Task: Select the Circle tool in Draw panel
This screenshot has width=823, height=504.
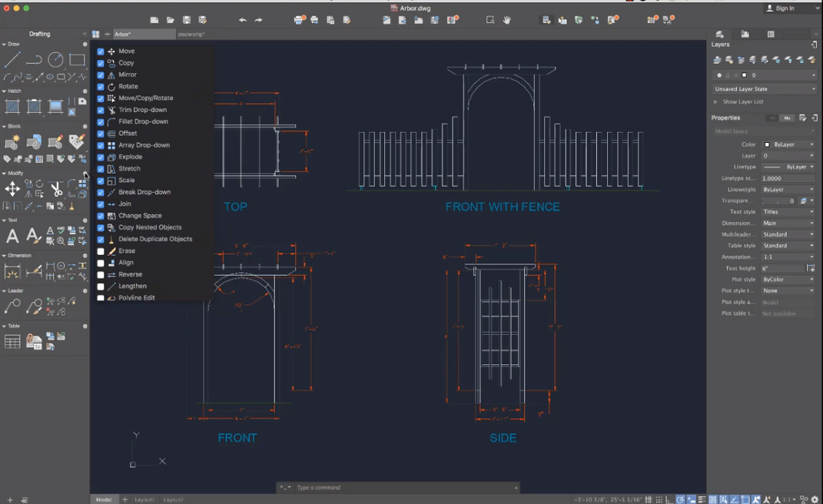Action: 55,59
